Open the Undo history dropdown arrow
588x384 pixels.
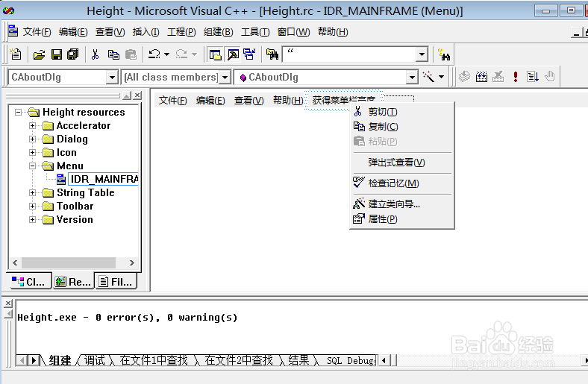tap(167, 54)
